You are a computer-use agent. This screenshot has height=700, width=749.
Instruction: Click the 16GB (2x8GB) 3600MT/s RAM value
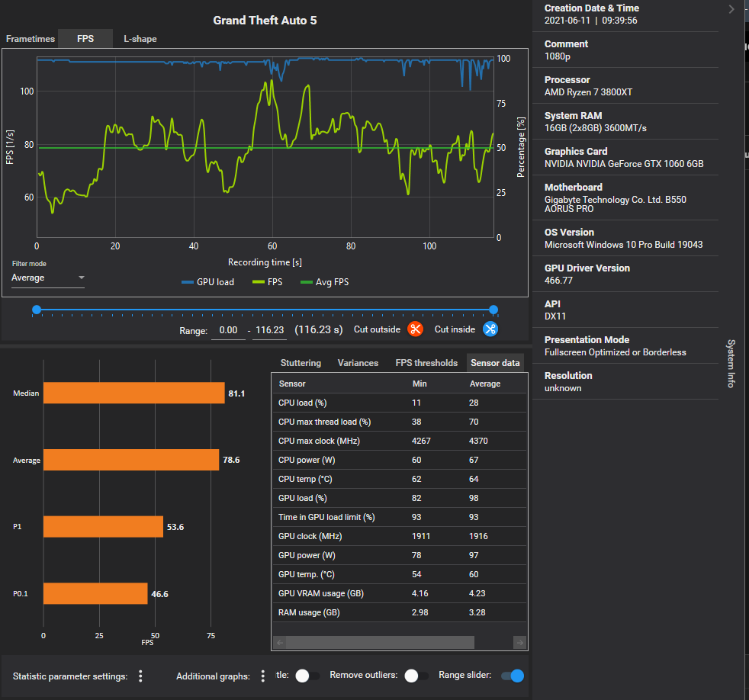595,128
